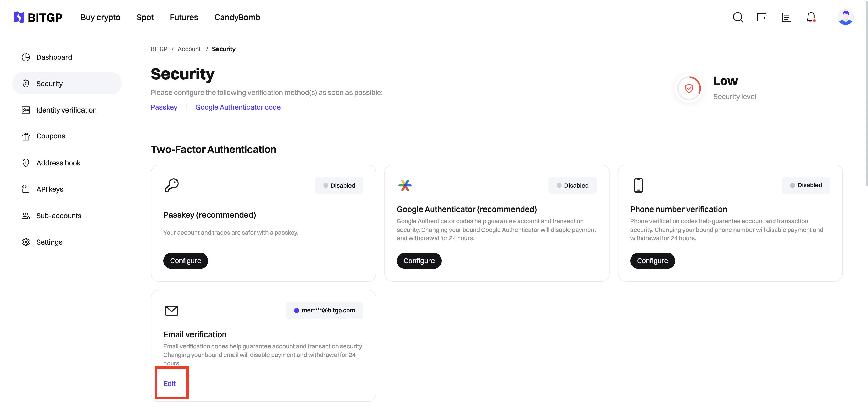Click 'Two-Factor Authentication' heading

[x=213, y=149]
